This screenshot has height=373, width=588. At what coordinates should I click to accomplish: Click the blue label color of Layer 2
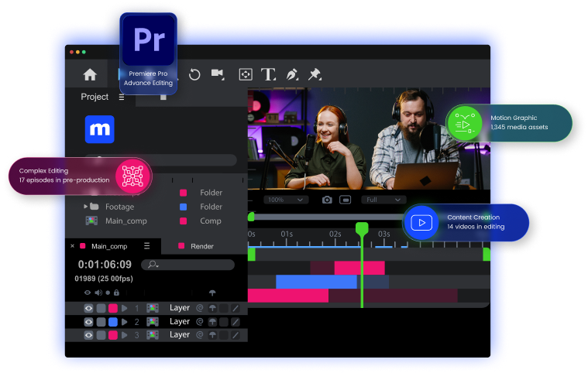click(113, 322)
